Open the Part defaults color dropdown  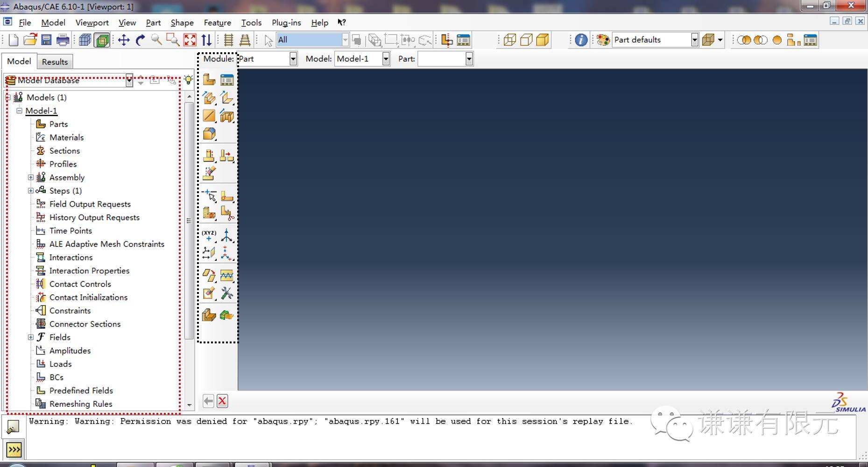695,40
